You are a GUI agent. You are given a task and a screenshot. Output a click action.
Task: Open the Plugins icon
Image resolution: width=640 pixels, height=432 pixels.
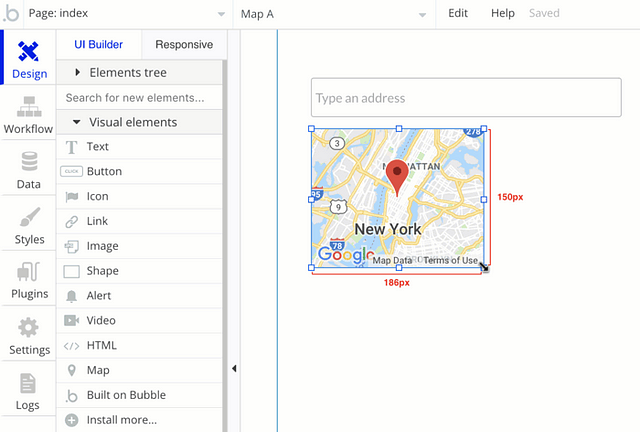tap(29, 272)
